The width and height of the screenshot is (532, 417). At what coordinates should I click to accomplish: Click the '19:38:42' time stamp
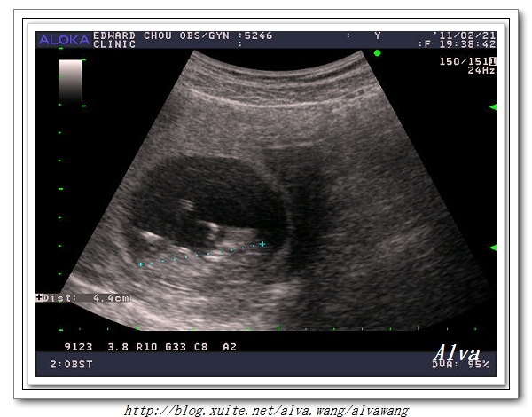[467, 44]
